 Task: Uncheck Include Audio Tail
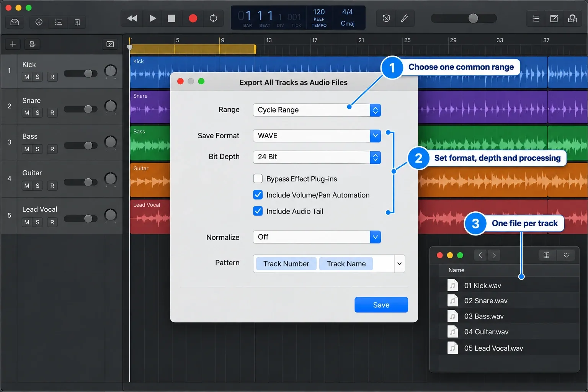coord(258,211)
